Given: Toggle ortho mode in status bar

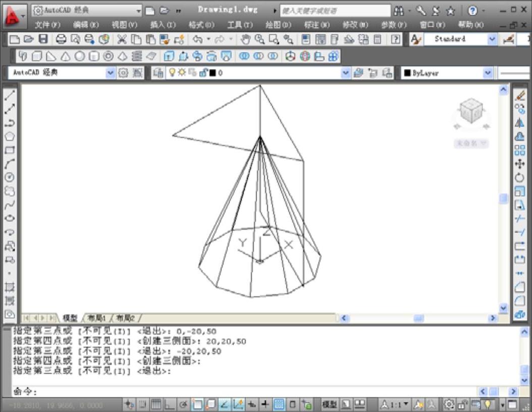Looking at the screenshot, I should 169,404.
